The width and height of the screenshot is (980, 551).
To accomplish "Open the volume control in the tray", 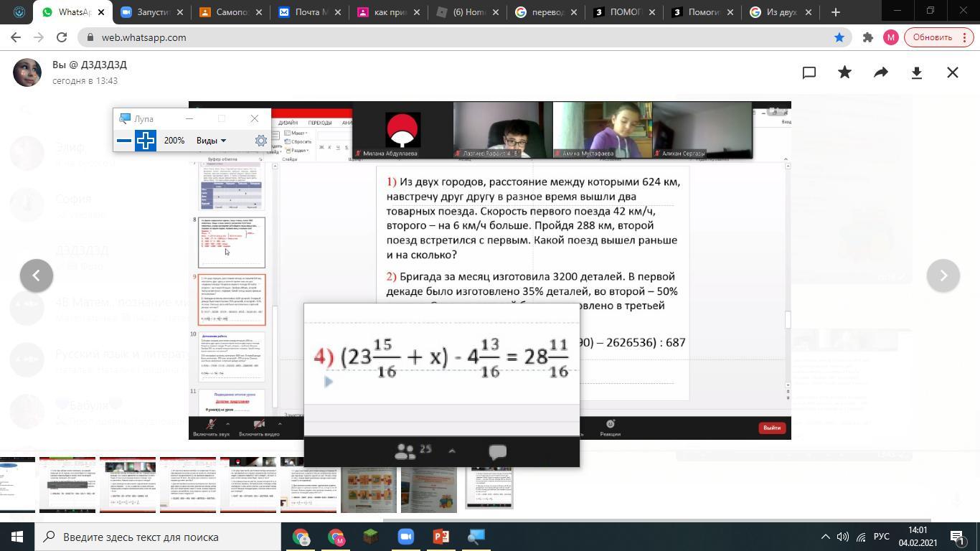I will tap(843, 537).
